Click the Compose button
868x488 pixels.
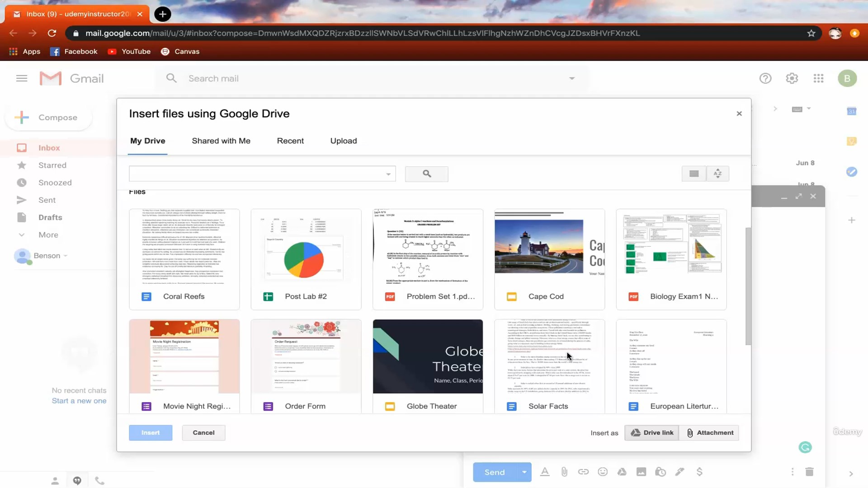tap(48, 117)
